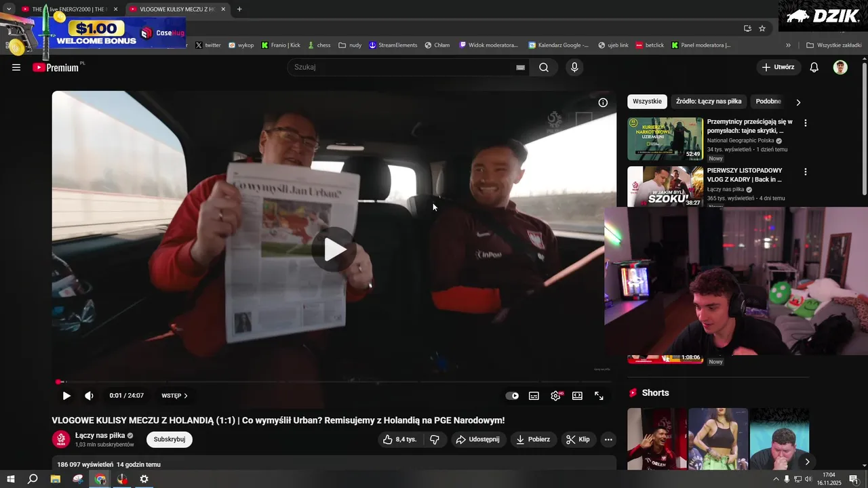868x488 pixels.
Task: Open Przemytnicy prześcigają się video title
Action: tap(750, 126)
